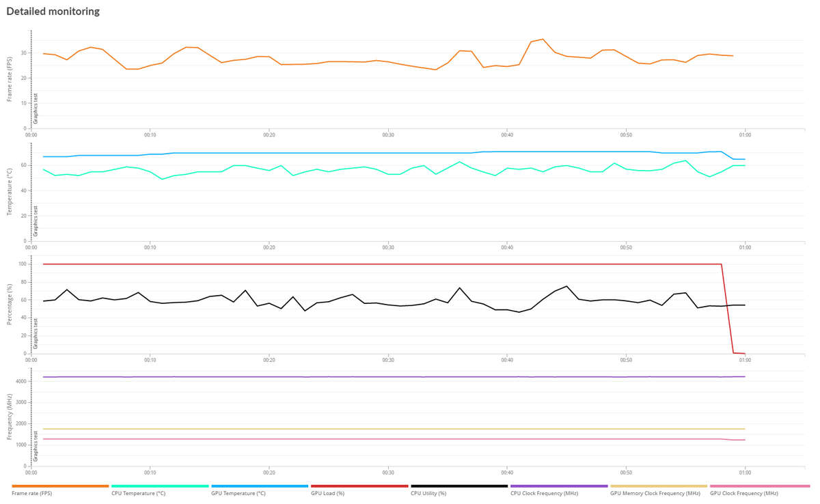The image size is (820, 504).
Task: Toggle GPU Temperature (°C) legend label
Action: (238, 493)
